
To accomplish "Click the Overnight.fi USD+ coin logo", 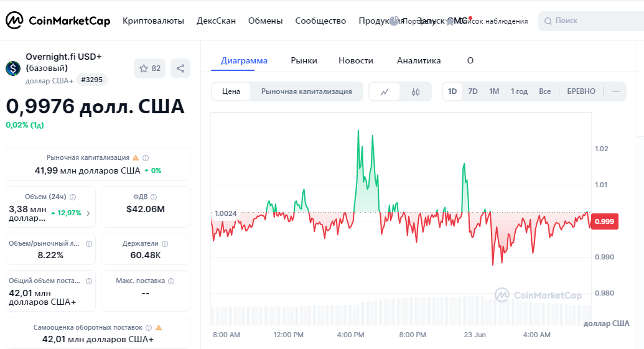I will (13, 68).
